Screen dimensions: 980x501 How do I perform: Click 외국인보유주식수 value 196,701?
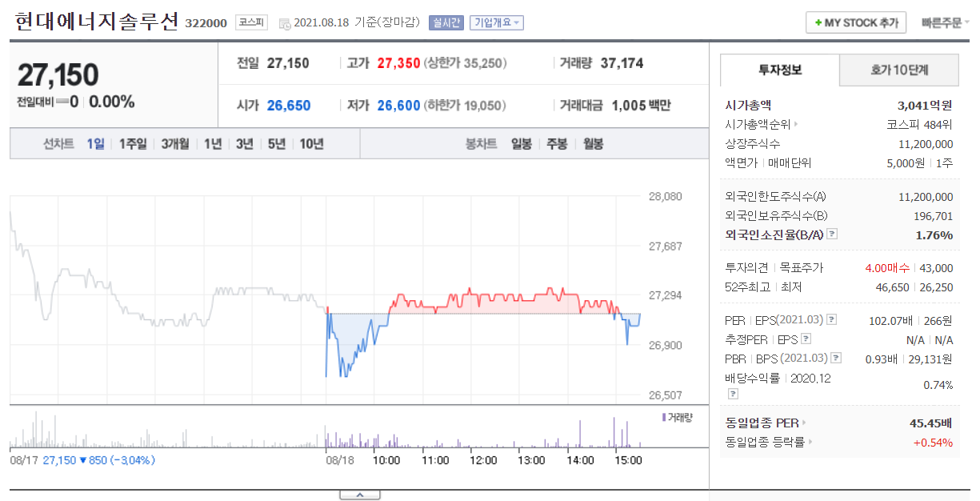(932, 215)
